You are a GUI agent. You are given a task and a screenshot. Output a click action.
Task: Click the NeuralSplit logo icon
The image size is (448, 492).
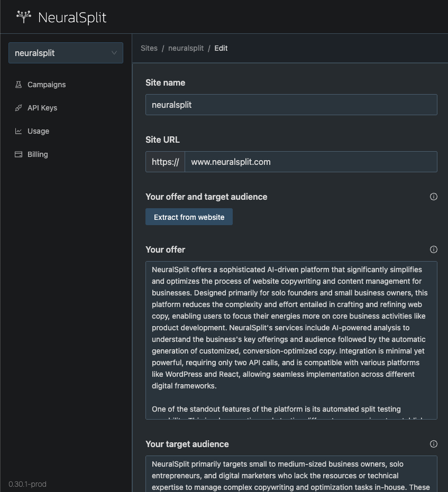click(23, 16)
